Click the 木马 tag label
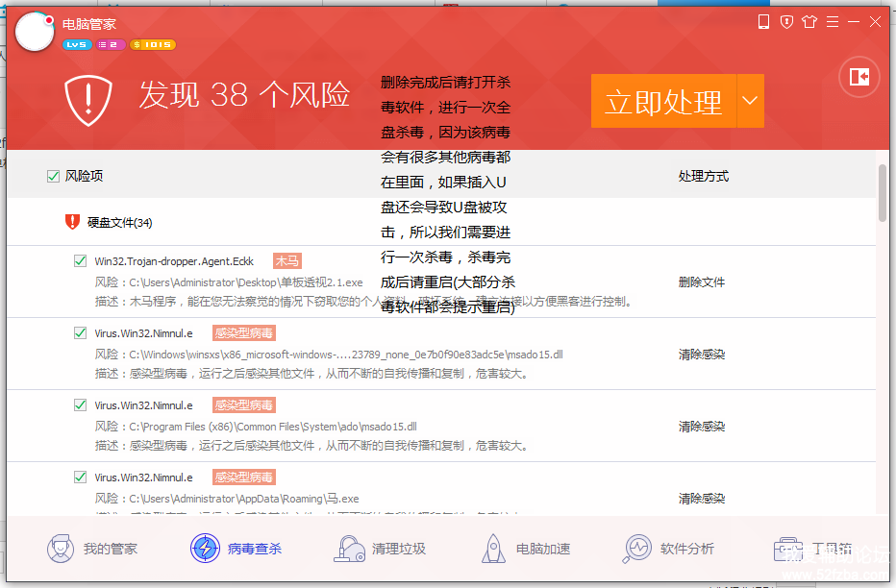The height and width of the screenshot is (588, 896). (x=286, y=261)
